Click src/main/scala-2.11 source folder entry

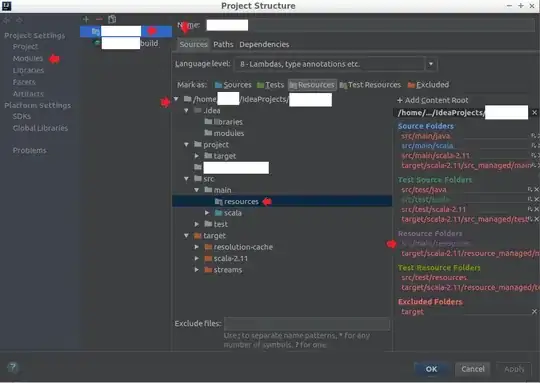(x=436, y=156)
